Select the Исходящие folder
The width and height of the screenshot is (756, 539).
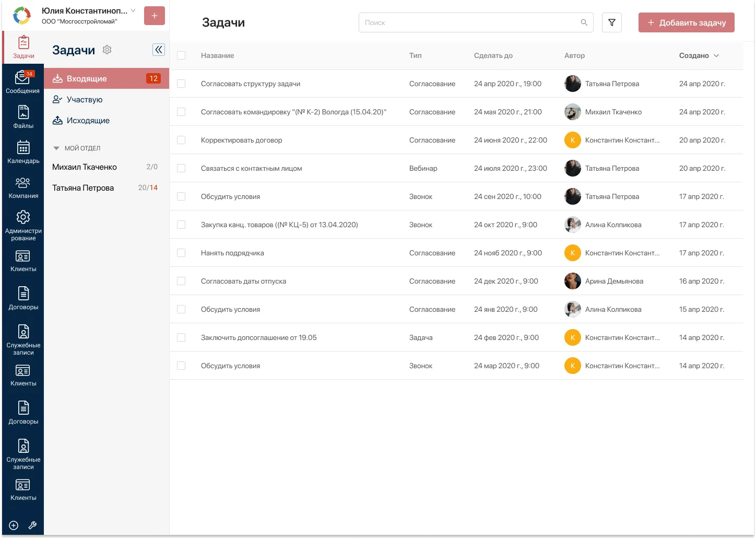click(x=107, y=120)
